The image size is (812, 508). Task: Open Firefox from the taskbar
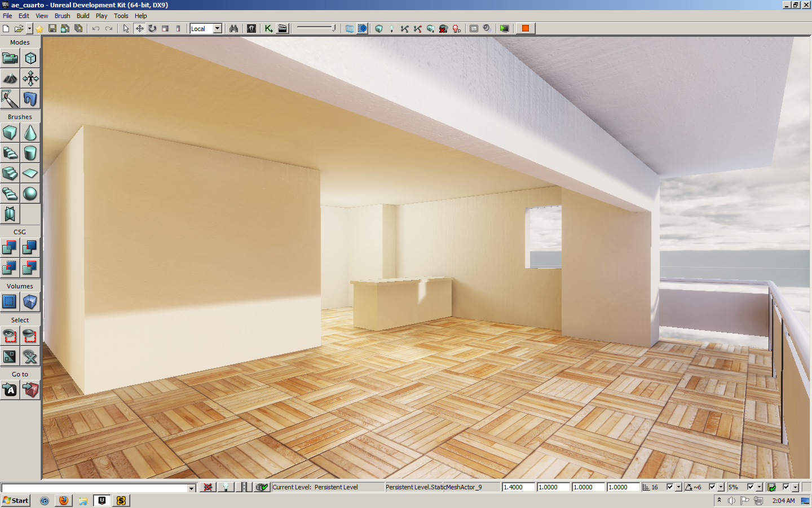click(x=64, y=501)
